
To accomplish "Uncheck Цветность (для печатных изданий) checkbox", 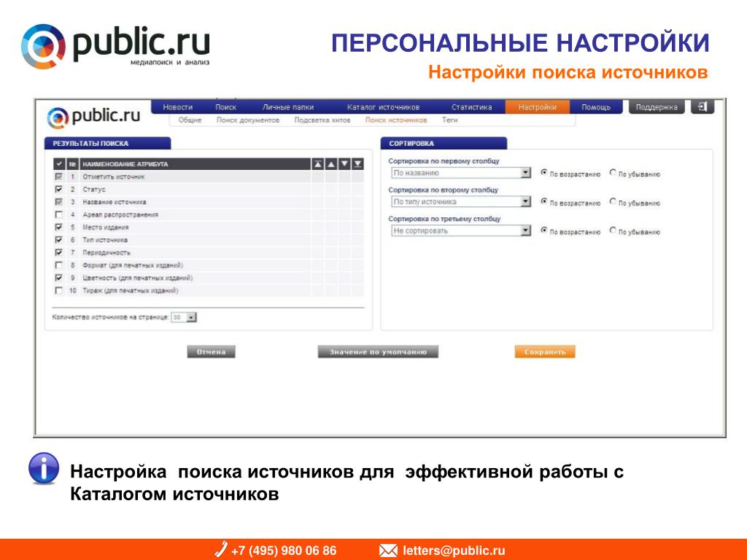I will tap(58, 278).
